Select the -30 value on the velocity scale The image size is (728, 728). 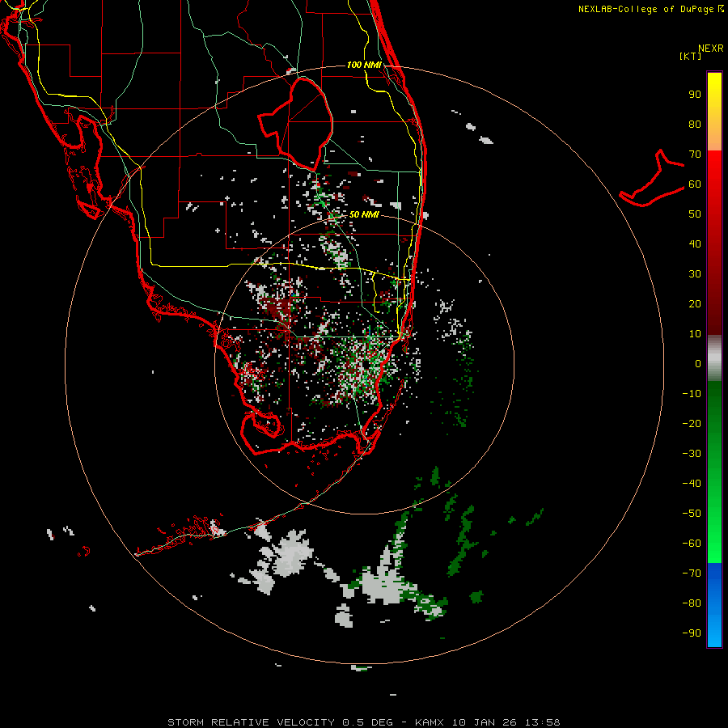(x=692, y=454)
